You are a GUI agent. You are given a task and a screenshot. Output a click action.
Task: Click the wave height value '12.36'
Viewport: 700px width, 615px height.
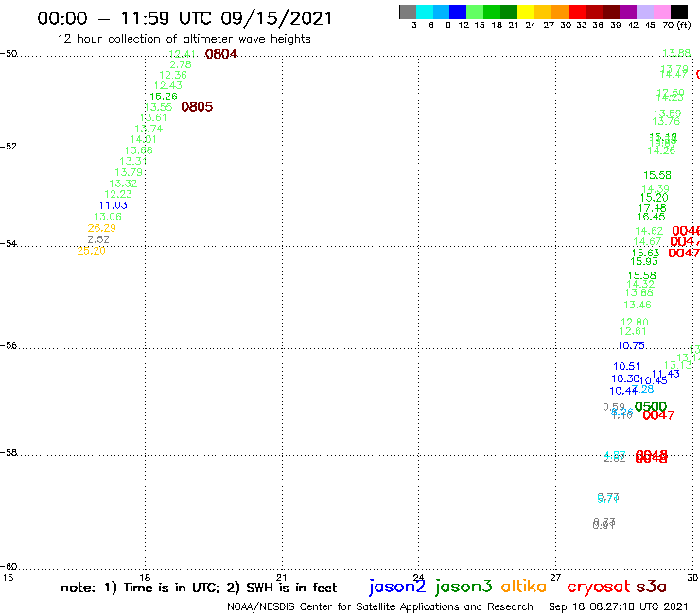[173, 76]
